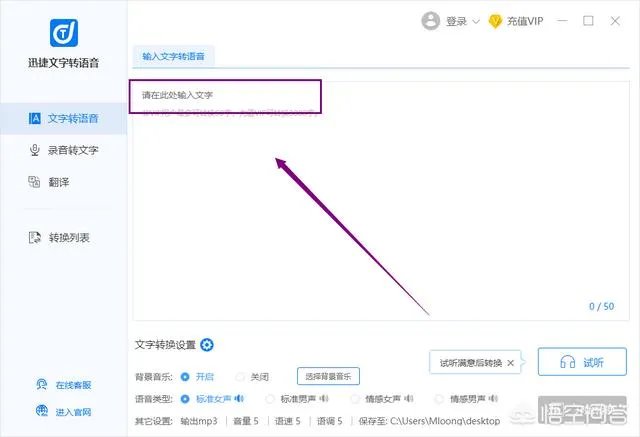Open 在线客服 support link

click(x=73, y=385)
